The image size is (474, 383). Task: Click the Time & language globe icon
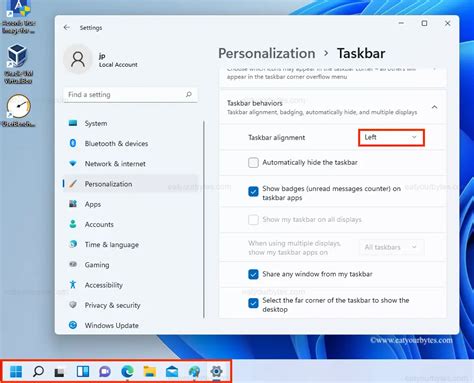pos(73,244)
